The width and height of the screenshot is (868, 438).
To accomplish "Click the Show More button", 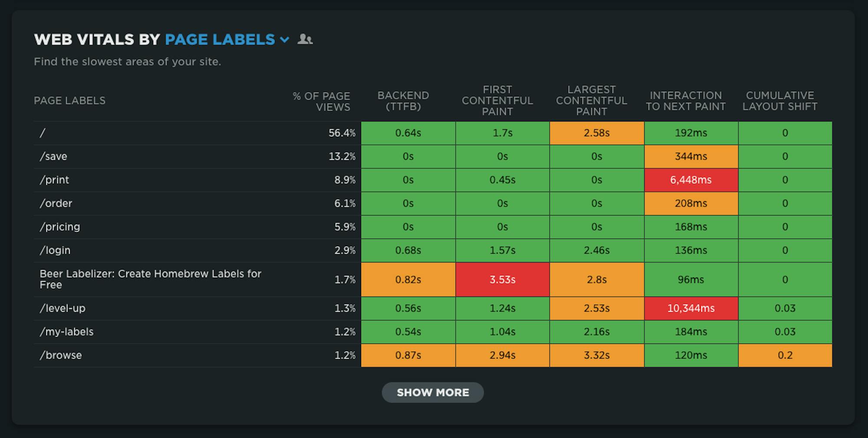I will pyautogui.click(x=433, y=392).
